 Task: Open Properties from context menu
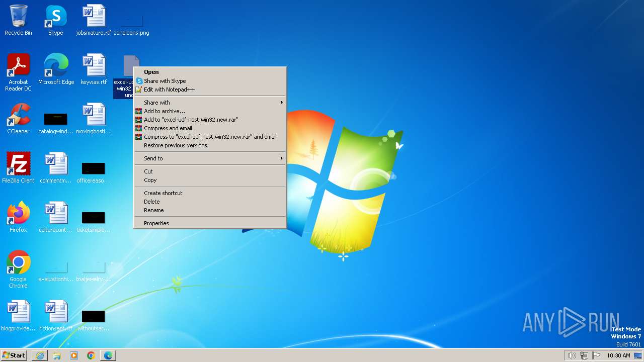[x=210, y=223]
